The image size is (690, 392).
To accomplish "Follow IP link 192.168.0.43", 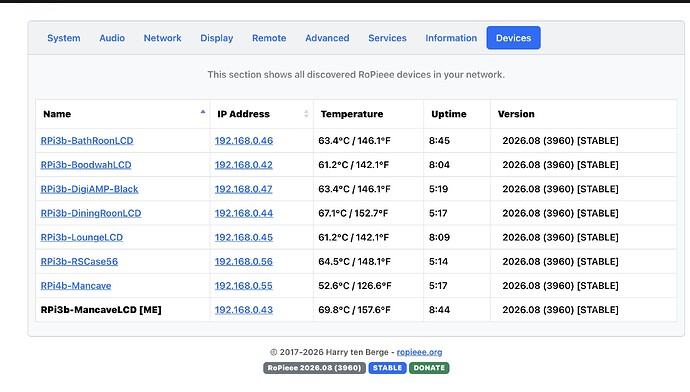I will click(x=244, y=310).
